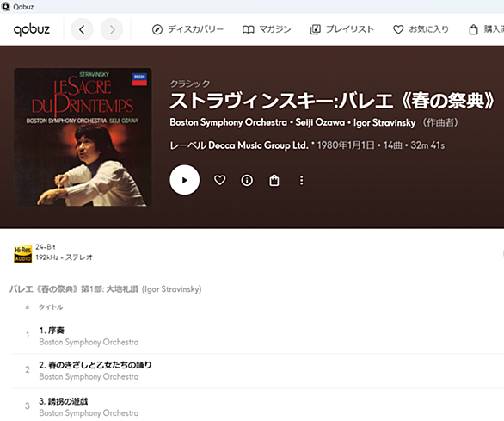Image resolution: width=504 pixels, height=421 pixels.
Task: Click the forward navigation arrow
Action: (112, 29)
